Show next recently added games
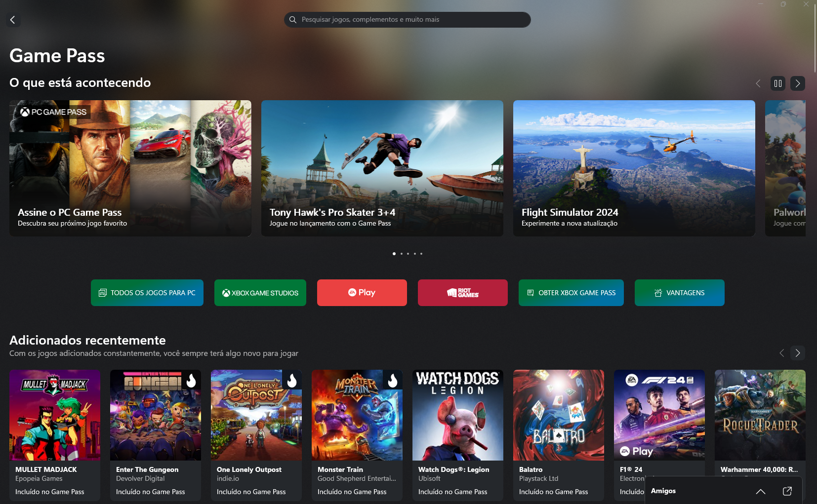The image size is (817, 504). (x=798, y=353)
